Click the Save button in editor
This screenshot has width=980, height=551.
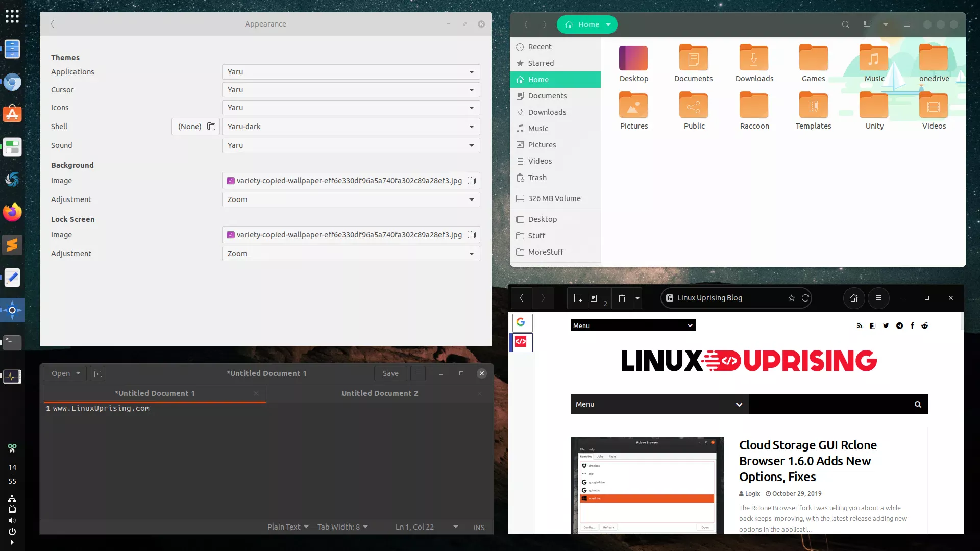click(390, 373)
